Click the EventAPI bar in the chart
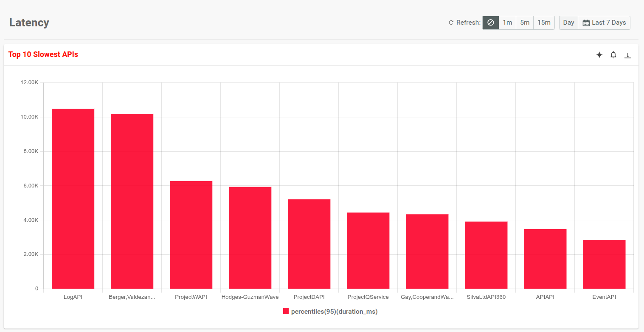The image size is (644, 332). point(604,264)
